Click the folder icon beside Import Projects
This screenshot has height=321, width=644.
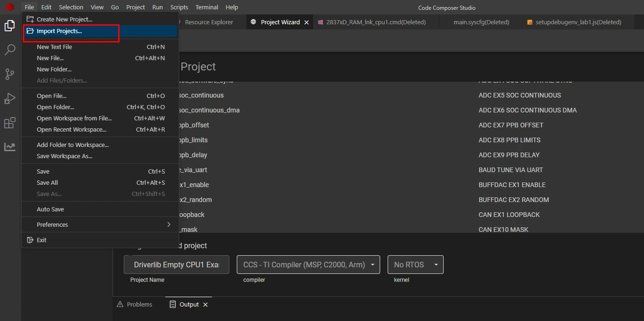(x=30, y=31)
